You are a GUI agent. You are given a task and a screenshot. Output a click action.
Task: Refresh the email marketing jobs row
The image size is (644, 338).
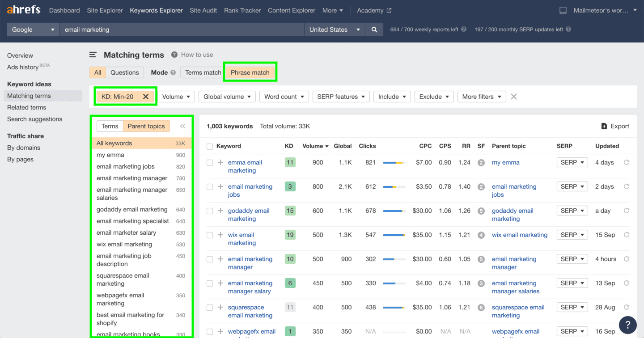click(x=627, y=186)
